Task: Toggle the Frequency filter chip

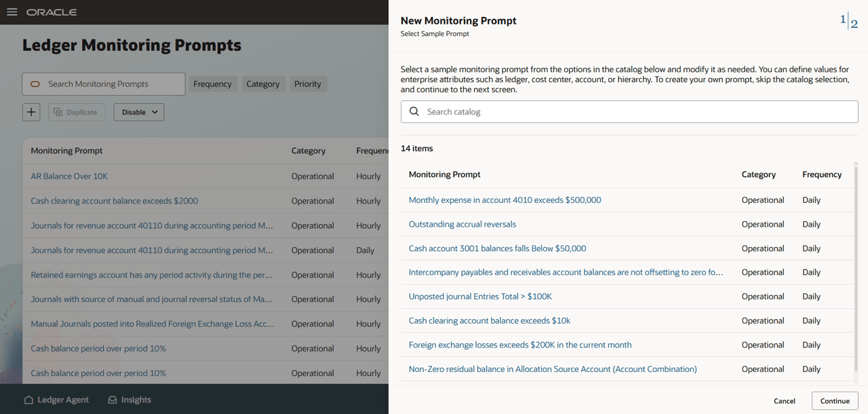Action: pyautogui.click(x=212, y=83)
